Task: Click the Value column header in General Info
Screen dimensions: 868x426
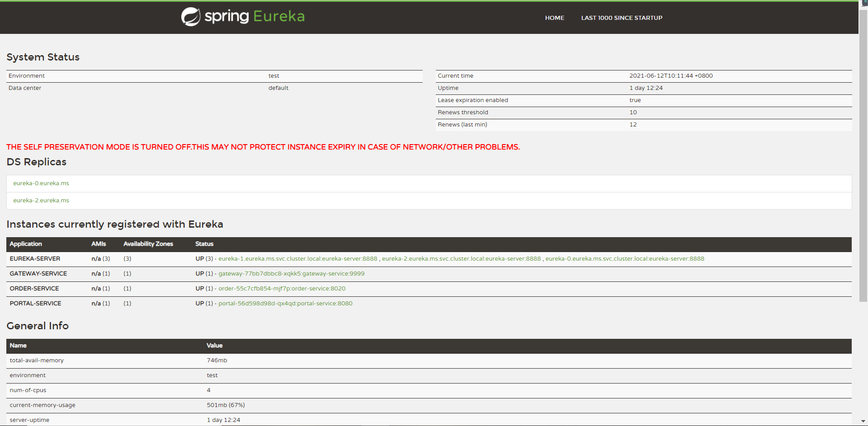Action: click(215, 346)
